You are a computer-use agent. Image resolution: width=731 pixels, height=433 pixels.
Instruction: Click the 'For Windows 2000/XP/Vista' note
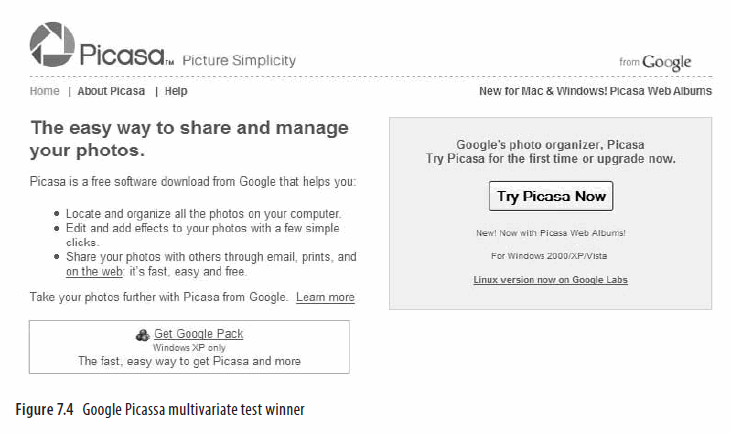550,256
